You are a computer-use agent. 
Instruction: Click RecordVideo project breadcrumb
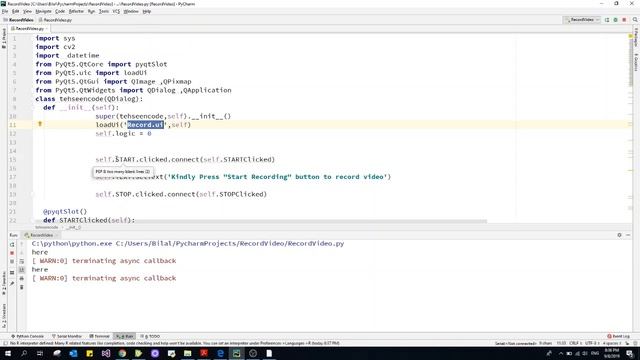(19, 20)
